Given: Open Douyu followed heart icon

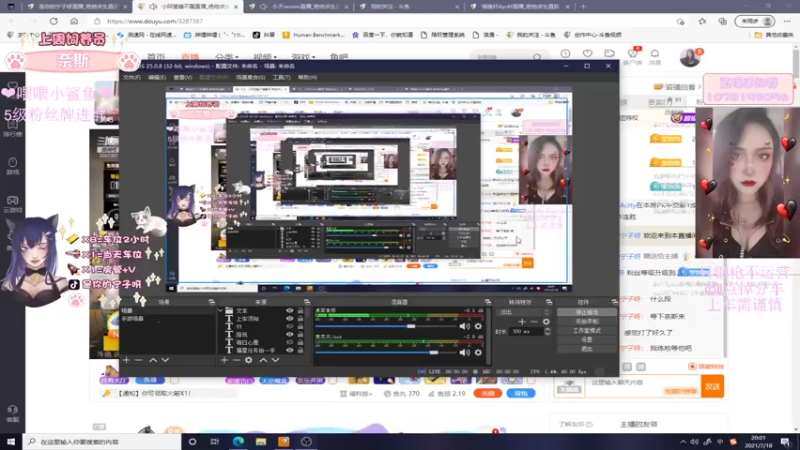Looking at the screenshot, I should tap(588, 54).
